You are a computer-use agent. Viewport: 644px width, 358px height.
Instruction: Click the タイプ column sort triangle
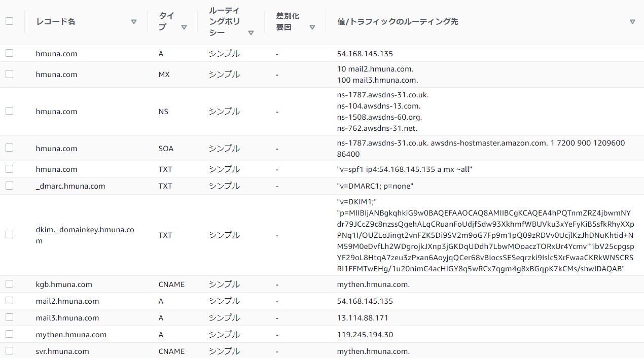[184, 27]
